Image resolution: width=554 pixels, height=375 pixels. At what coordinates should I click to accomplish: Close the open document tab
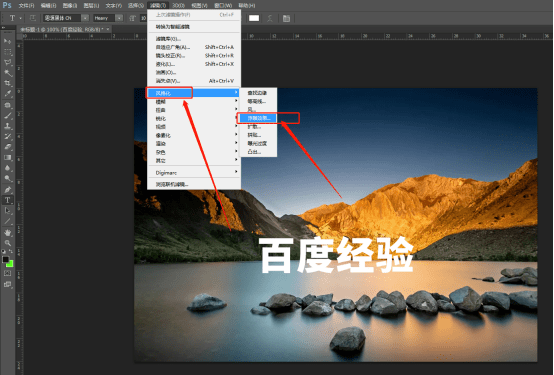coord(108,29)
